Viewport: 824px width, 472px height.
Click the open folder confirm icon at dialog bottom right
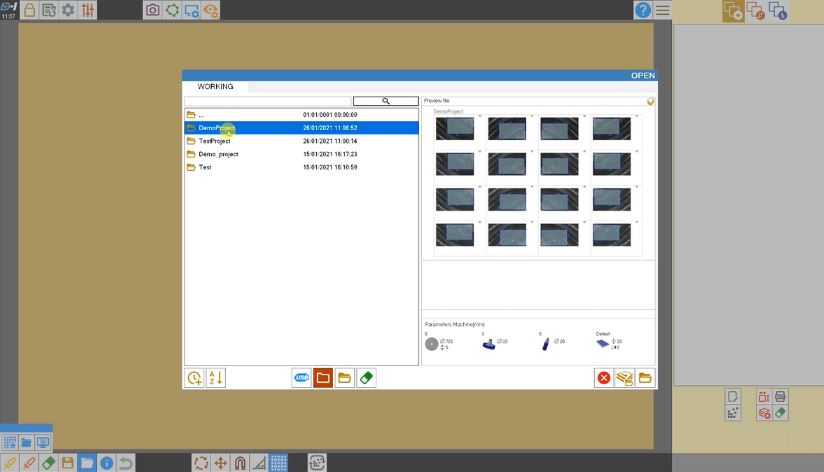click(x=645, y=378)
